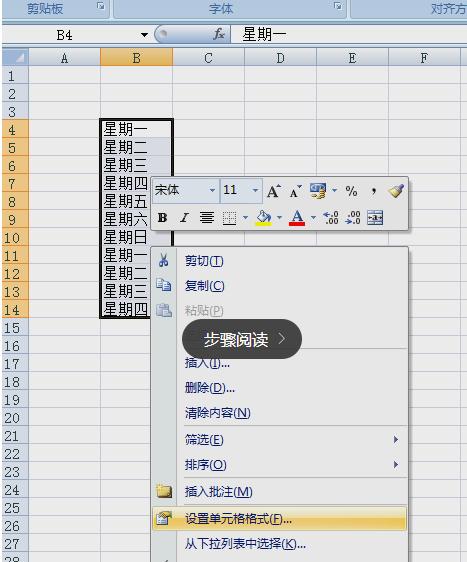This screenshot has width=467, height=562.
Task: Expand the border style dropdown arrow
Action: [246, 218]
